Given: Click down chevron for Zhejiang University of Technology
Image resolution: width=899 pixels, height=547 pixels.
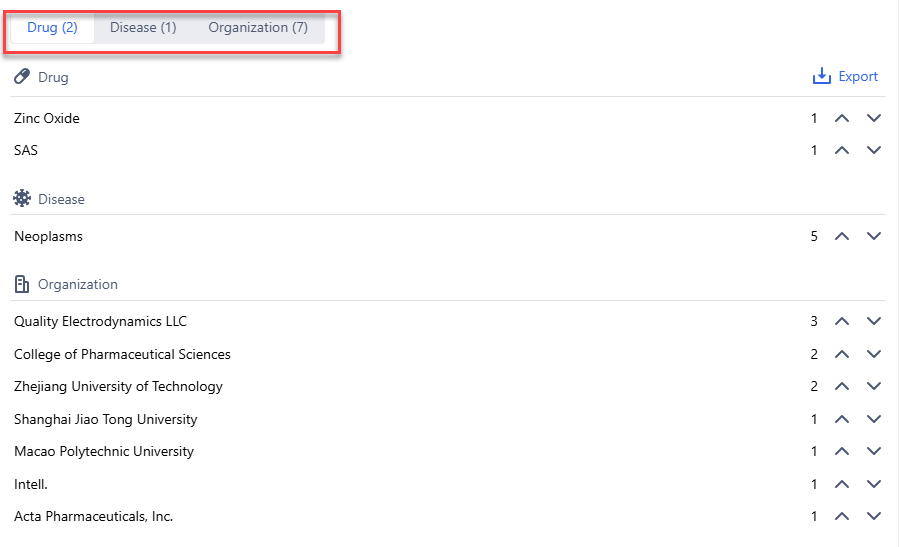Looking at the screenshot, I should tap(874, 387).
